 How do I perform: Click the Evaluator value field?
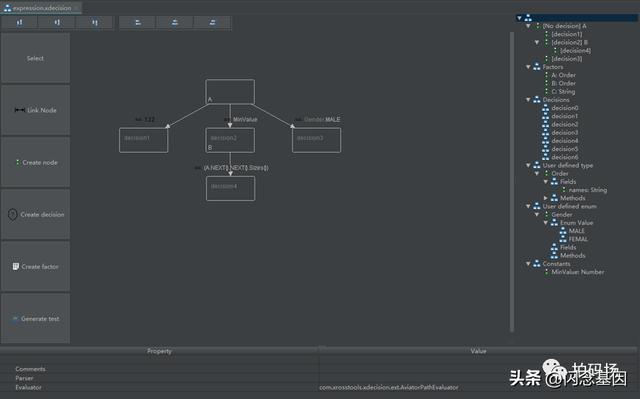tap(478, 387)
